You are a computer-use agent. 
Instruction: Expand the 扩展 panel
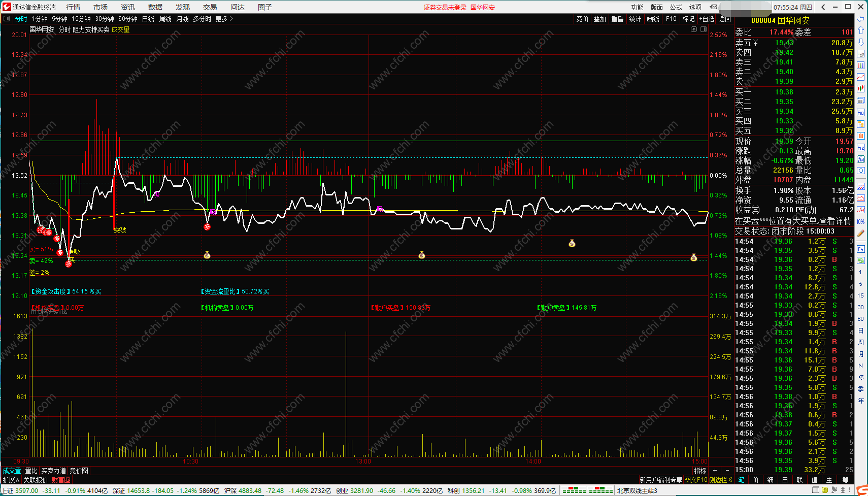point(11,480)
